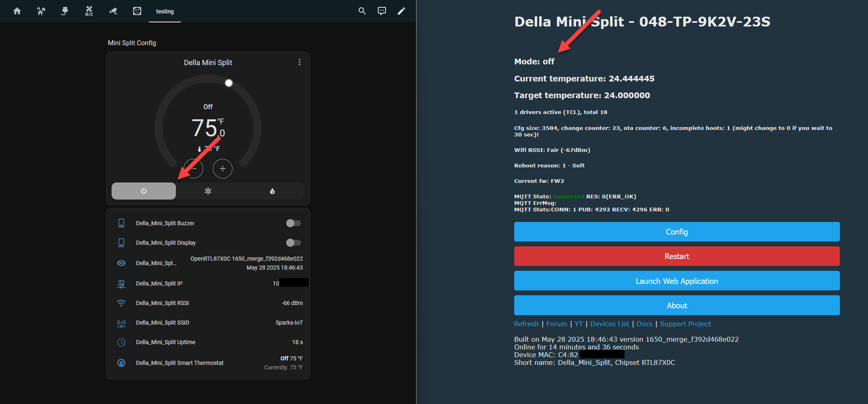The width and height of the screenshot is (868, 404).
Task: Adjust the thermostat dial handle
Action: [x=229, y=83]
